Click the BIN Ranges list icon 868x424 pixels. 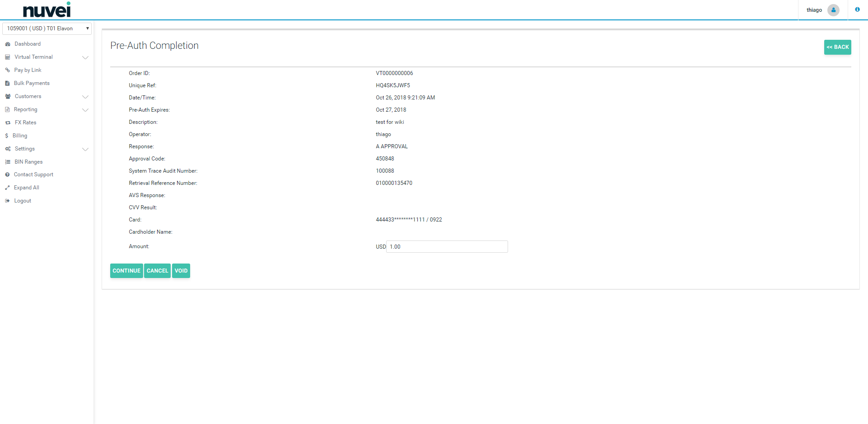click(x=8, y=162)
